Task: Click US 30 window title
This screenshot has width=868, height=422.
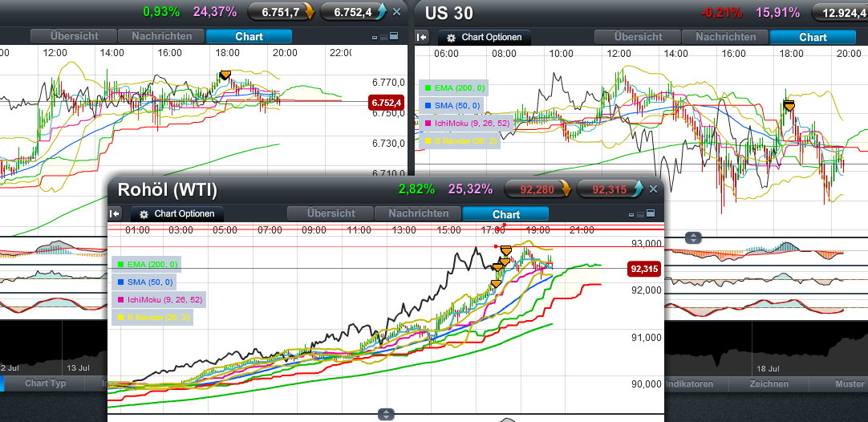Action: 449,12
